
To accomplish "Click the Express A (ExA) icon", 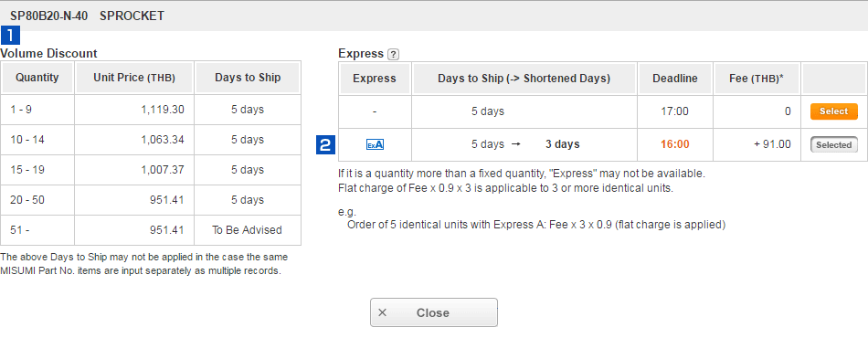I will click(375, 145).
